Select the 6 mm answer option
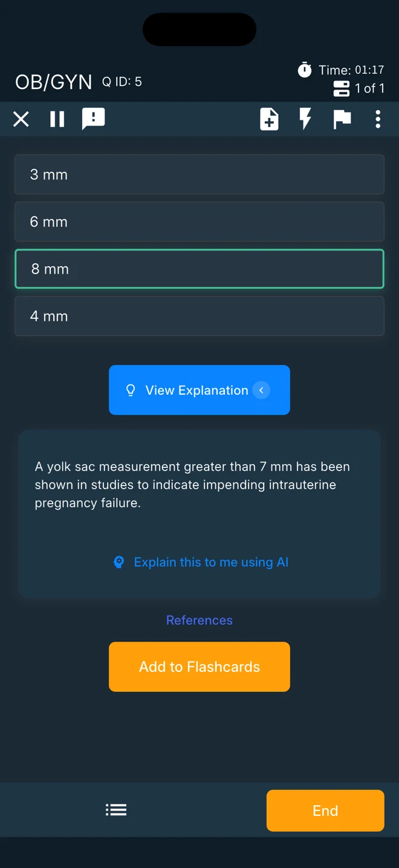The width and height of the screenshot is (399, 868). pyautogui.click(x=199, y=222)
